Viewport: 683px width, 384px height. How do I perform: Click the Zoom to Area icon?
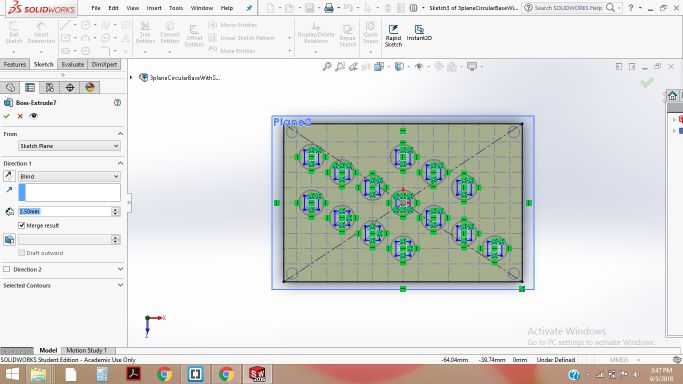(x=340, y=67)
